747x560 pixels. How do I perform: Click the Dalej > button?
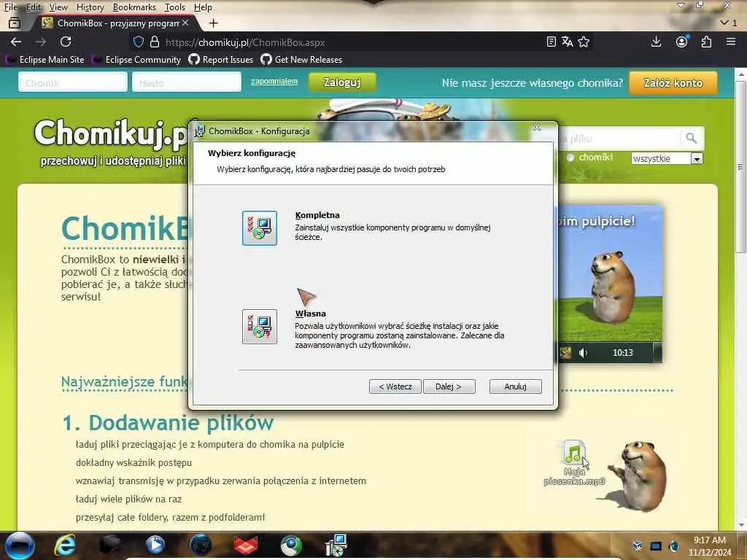point(449,386)
